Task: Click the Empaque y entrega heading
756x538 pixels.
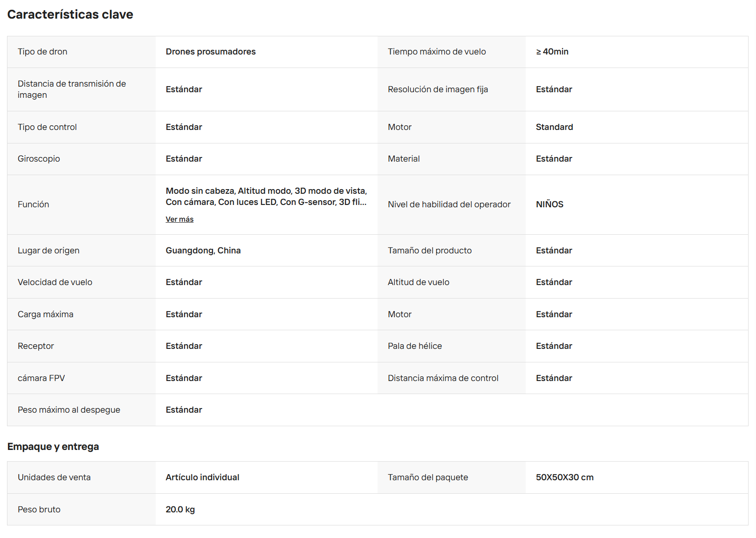Action: pyautogui.click(x=53, y=447)
